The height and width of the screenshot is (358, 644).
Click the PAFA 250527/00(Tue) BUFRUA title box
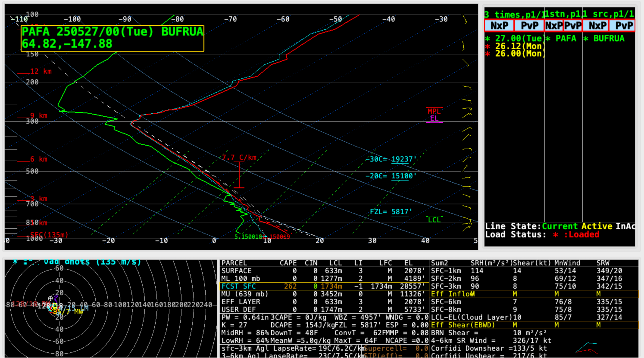coord(113,38)
